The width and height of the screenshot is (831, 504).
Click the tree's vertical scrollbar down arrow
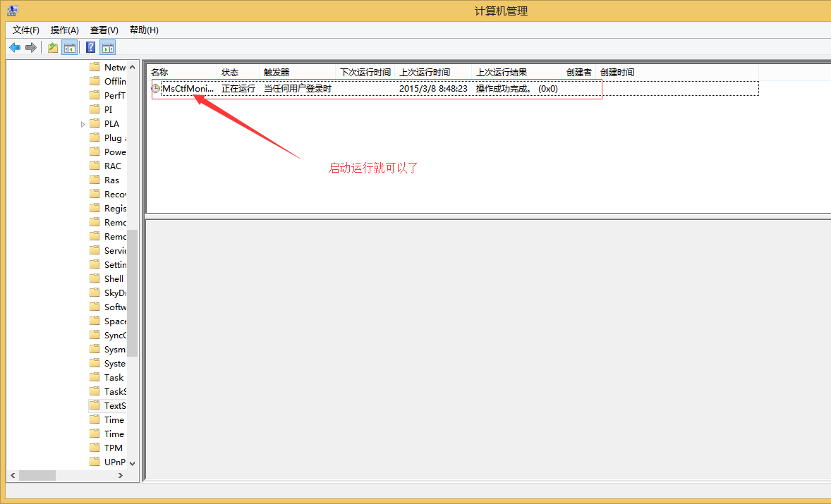[132, 463]
